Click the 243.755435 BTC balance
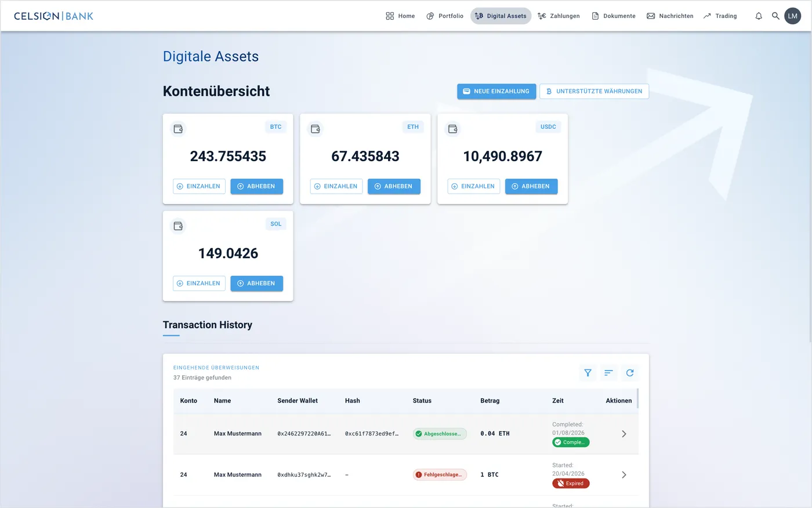The image size is (812, 508). pos(228,156)
